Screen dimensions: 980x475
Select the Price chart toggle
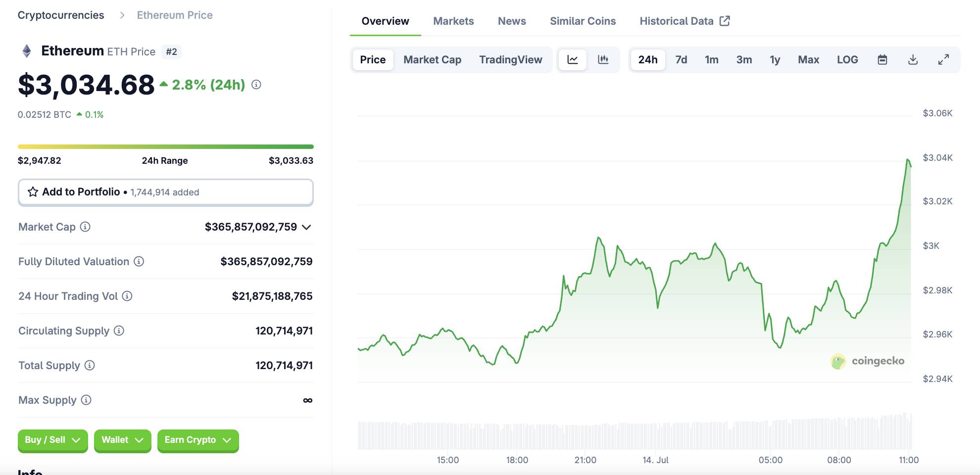[x=373, y=60]
